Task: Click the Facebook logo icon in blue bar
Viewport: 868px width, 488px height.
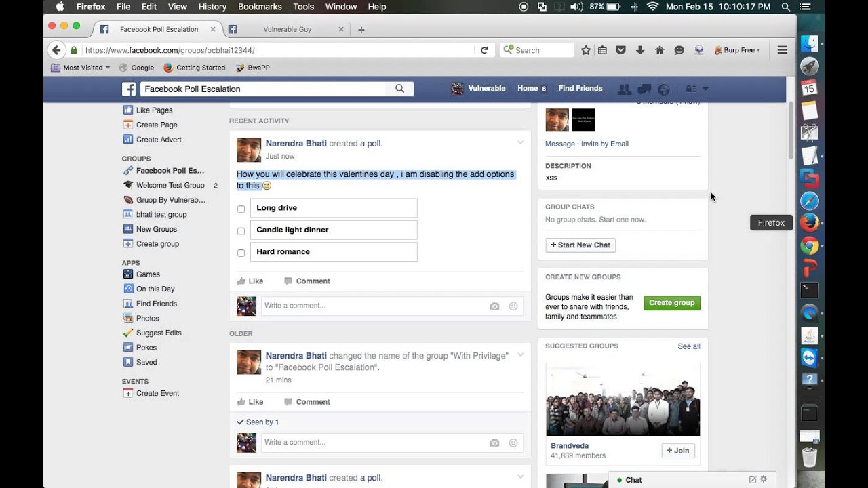Action: point(129,89)
